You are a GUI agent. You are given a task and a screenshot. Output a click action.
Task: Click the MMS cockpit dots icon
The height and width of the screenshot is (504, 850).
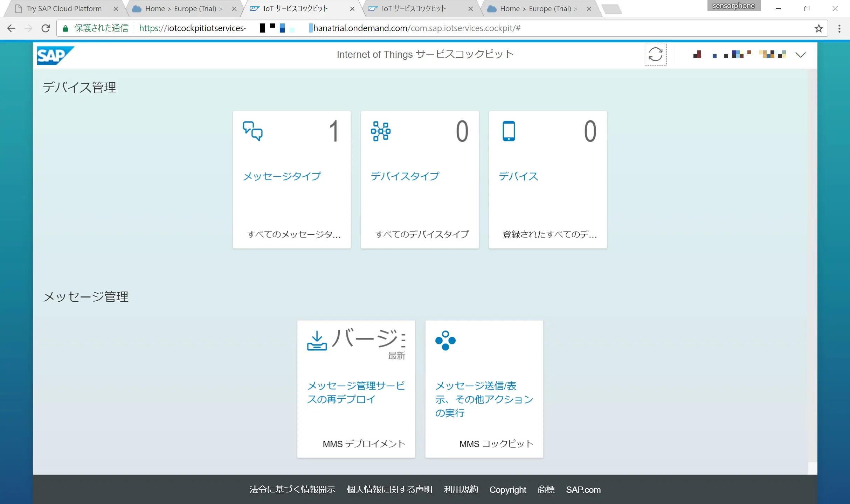coord(445,341)
